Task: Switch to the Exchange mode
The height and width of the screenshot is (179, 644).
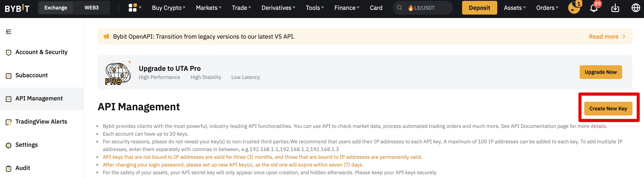Action: point(56,8)
